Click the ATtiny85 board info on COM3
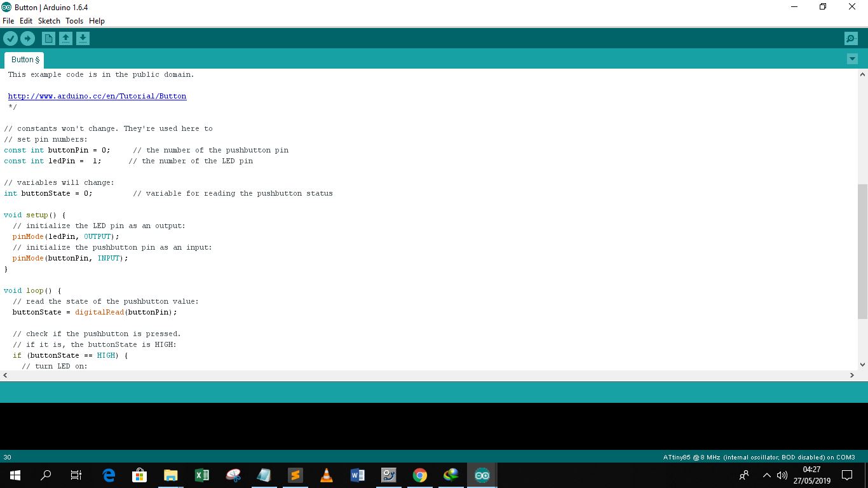 pos(759,457)
